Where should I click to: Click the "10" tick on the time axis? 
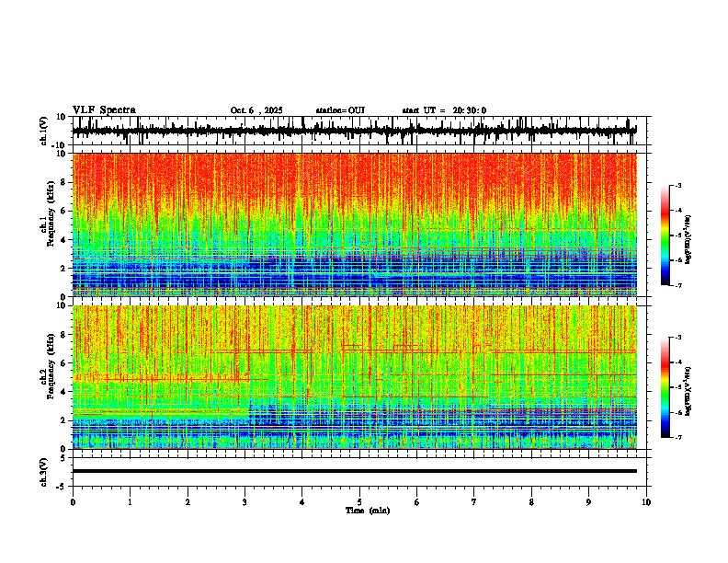[646, 502]
